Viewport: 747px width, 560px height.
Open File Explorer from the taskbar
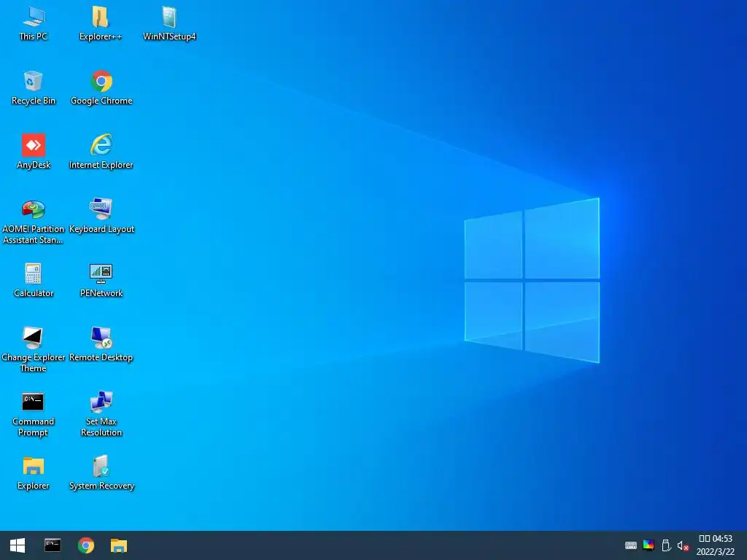119,545
